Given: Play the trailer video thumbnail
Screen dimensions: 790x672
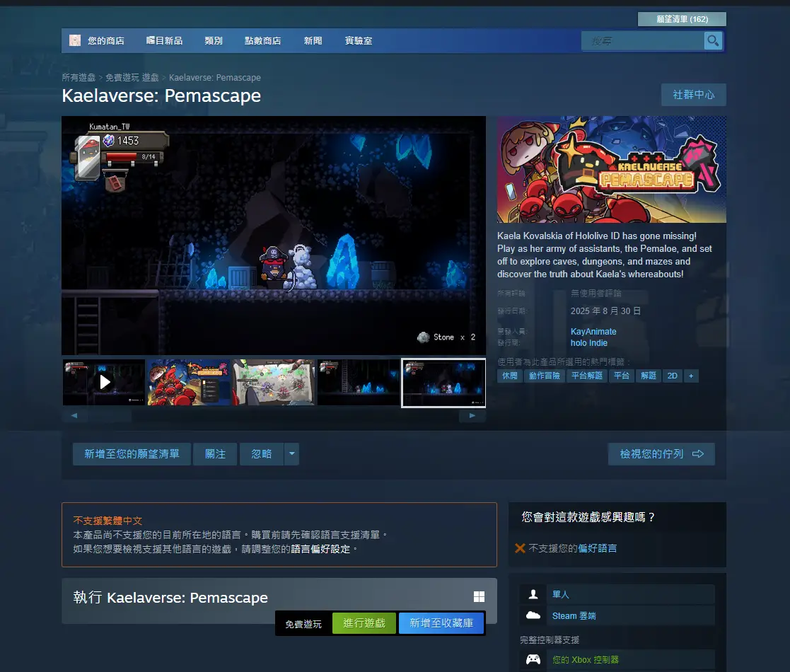Looking at the screenshot, I should 104,382.
